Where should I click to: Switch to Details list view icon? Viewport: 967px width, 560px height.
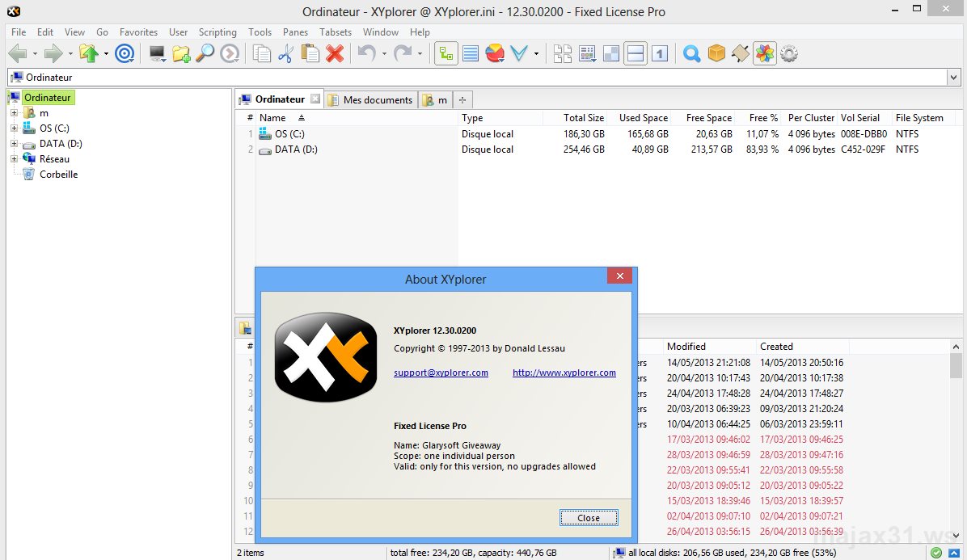(x=471, y=54)
